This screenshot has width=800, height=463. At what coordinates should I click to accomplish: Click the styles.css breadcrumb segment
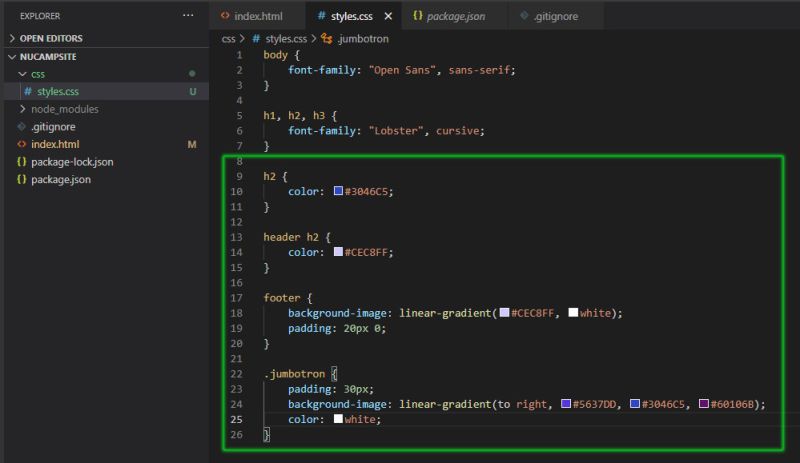click(x=286, y=39)
